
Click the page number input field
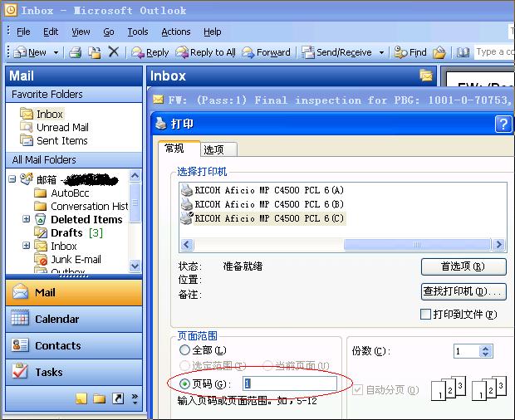pyautogui.click(x=290, y=383)
